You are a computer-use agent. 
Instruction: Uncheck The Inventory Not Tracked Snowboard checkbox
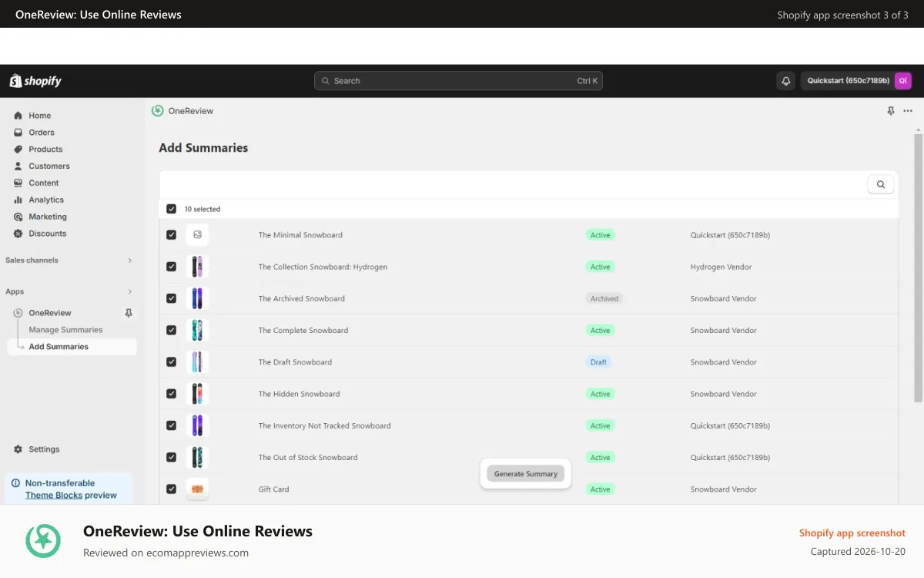[171, 425]
